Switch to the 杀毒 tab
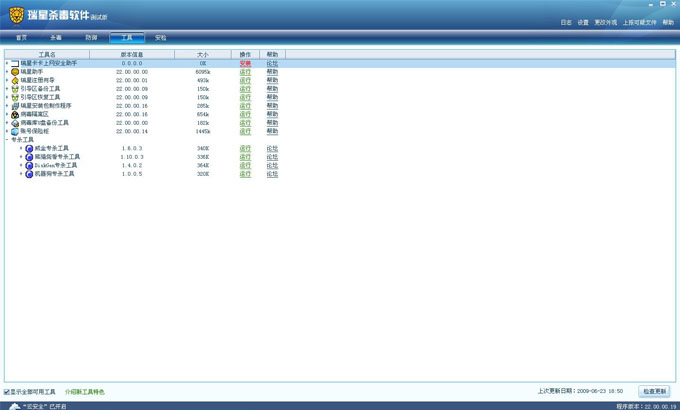 pyautogui.click(x=56, y=38)
